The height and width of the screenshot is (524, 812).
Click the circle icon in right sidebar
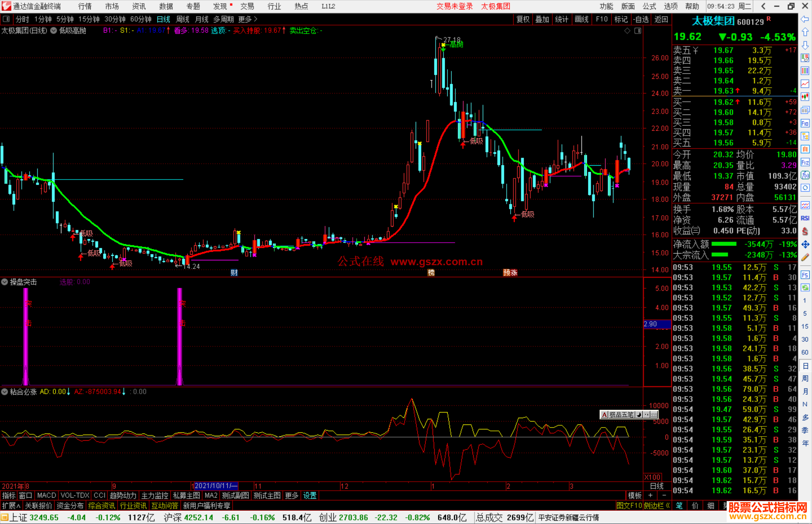[x=805, y=188]
